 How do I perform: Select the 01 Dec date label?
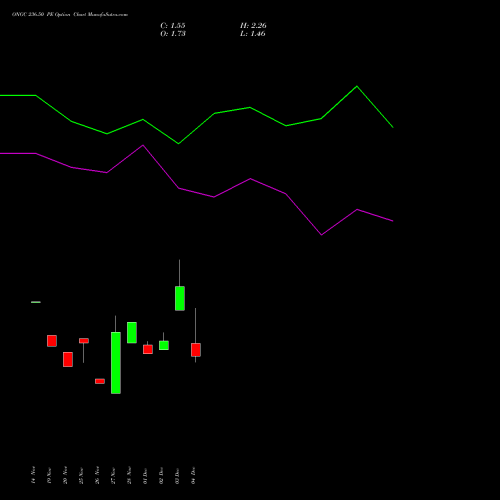[145, 475]
